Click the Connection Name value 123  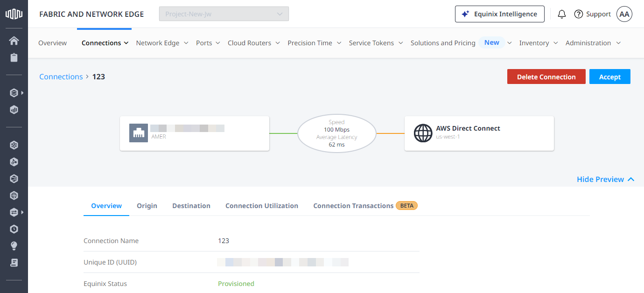[224, 241]
